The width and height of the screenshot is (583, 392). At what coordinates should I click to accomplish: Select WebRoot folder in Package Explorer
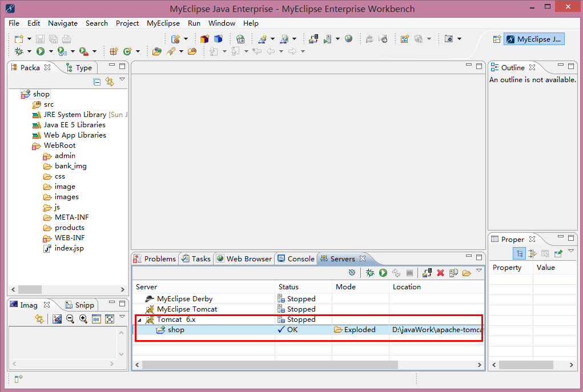coord(54,146)
